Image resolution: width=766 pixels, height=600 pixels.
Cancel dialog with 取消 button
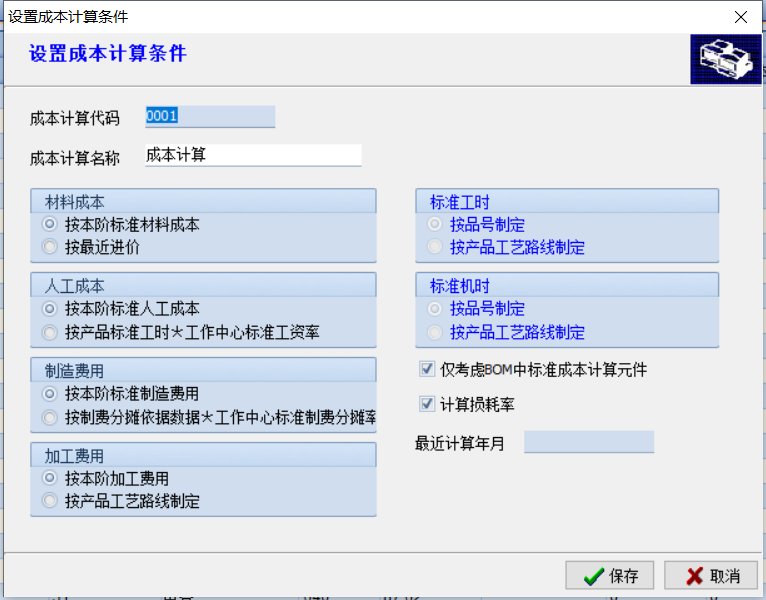pos(711,576)
